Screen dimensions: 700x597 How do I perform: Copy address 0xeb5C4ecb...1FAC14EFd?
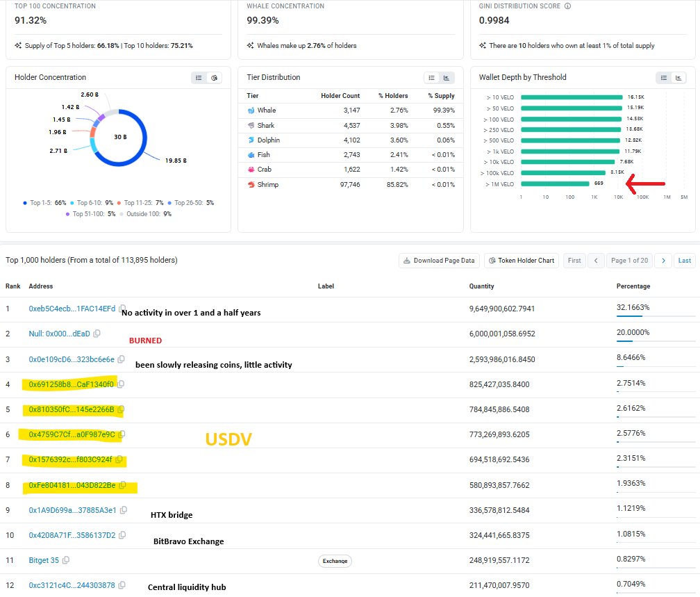point(122,308)
